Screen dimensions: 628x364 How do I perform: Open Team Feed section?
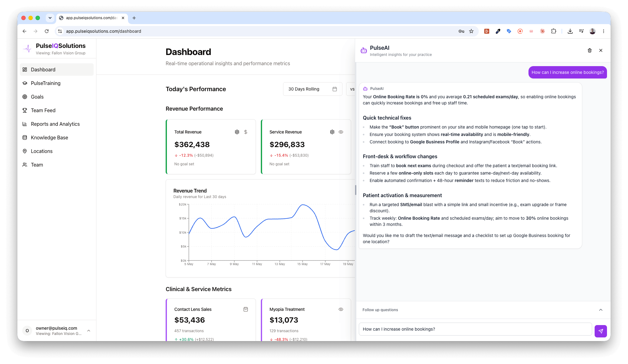click(57, 110)
